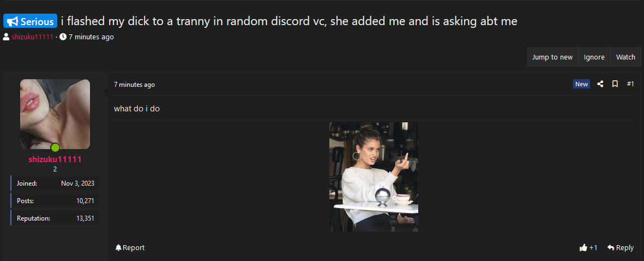
Task: Open the shizuku11111 username in the sidebar
Action: (x=55, y=159)
